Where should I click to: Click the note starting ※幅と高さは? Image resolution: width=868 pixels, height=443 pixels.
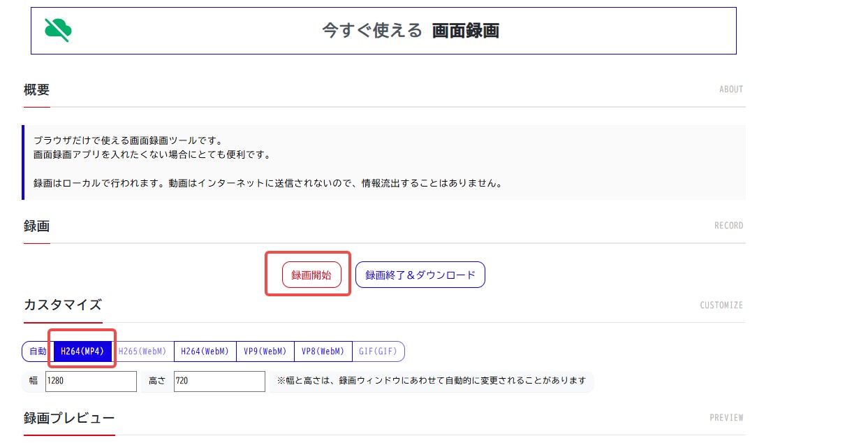pyautogui.click(x=432, y=381)
